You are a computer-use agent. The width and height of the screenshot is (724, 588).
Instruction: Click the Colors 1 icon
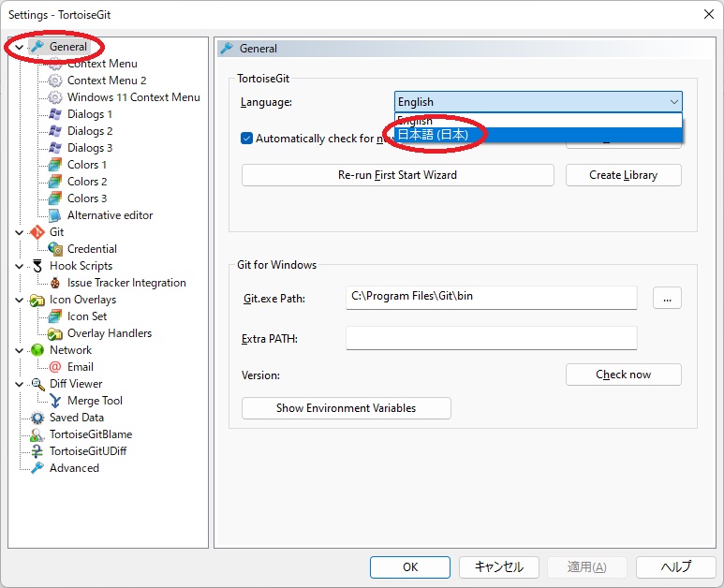tap(55, 165)
